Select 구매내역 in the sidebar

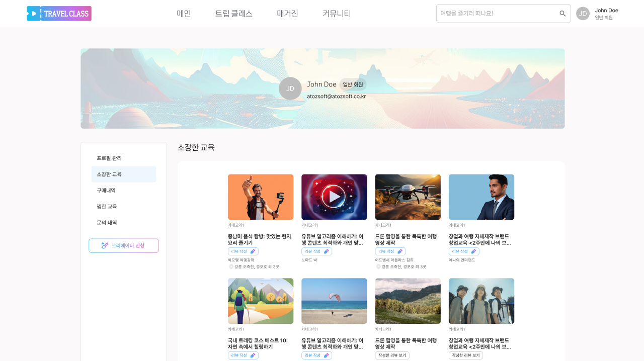pos(106,191)
